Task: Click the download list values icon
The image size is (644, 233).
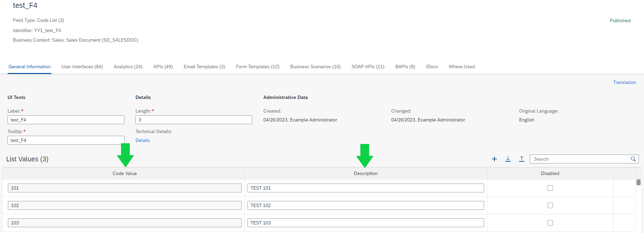Action: 508,159
